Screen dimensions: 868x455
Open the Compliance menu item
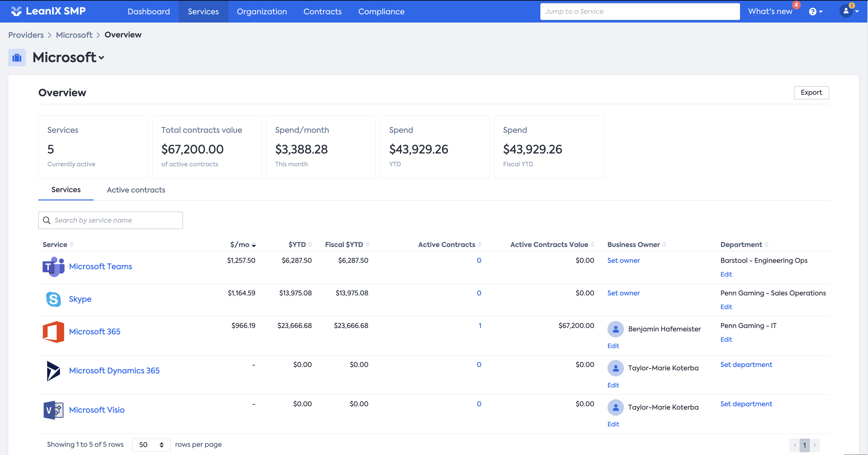point(381,12)
